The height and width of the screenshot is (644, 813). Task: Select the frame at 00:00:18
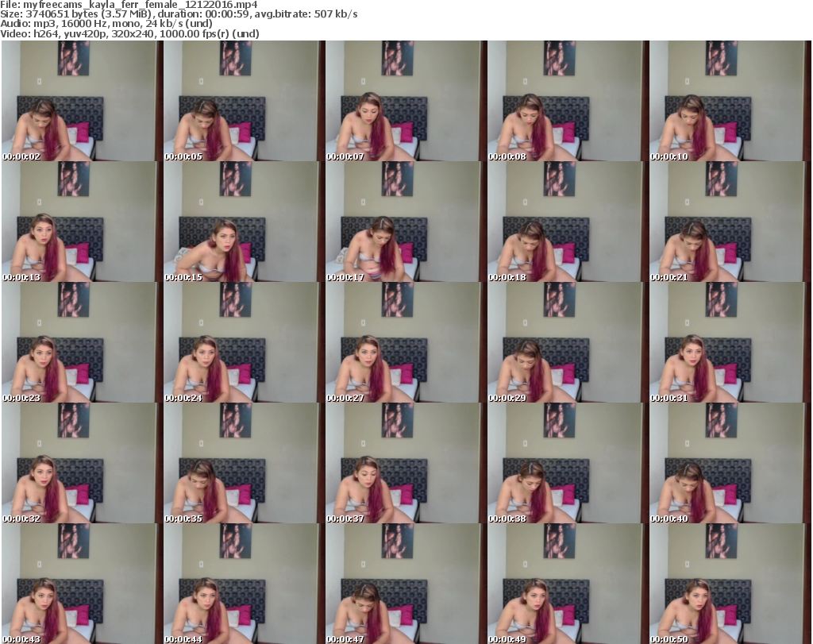[x=568, y=222]
